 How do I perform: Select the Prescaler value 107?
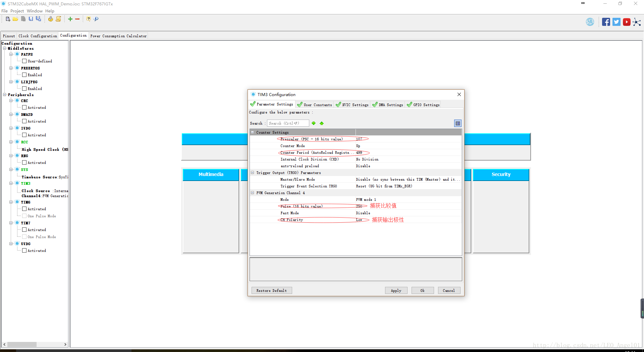pyautogui.click(x=359, y=139)
